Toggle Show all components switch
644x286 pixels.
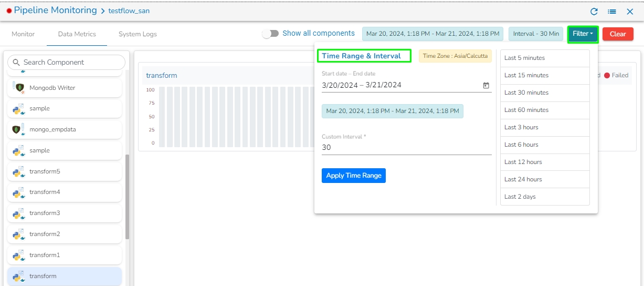point(270,34)
